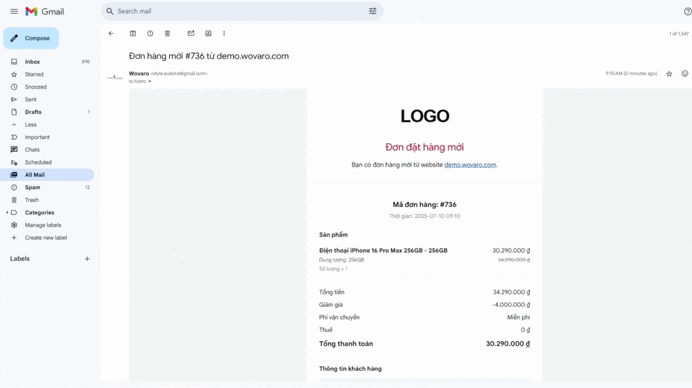Open Manage labels settings
The height and width of the screenshot is (388, 692).
click(x=43, y=225)
